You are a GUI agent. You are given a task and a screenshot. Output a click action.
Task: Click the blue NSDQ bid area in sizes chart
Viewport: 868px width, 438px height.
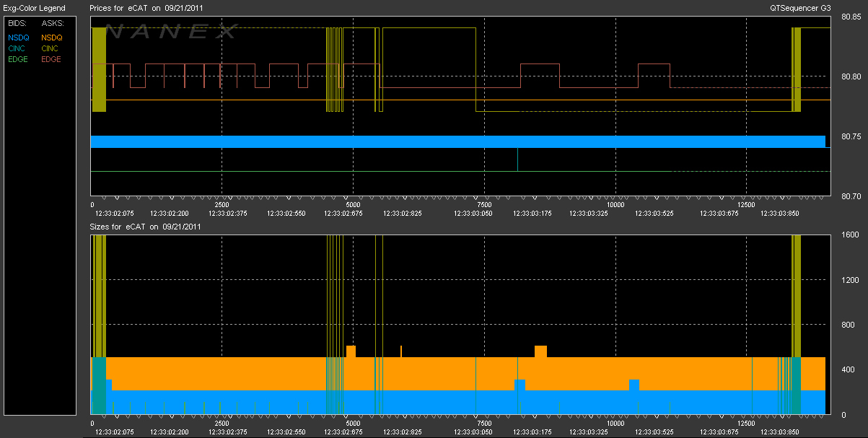point(457,403)
